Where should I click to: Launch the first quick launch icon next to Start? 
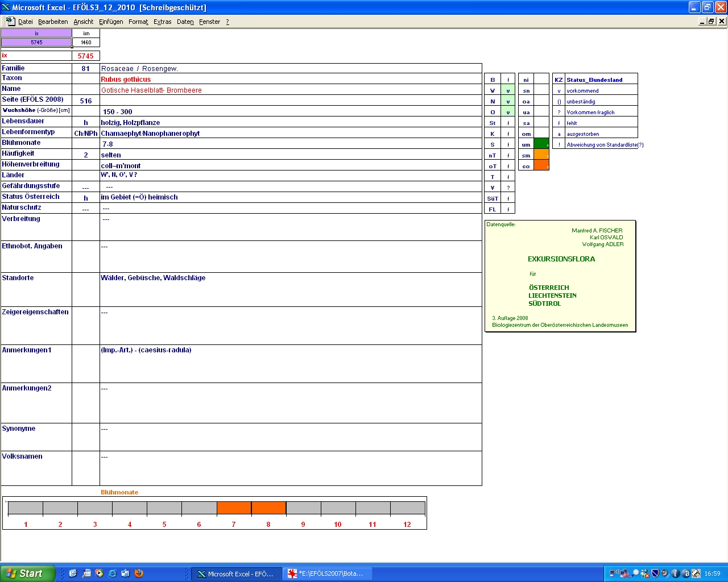73,573
